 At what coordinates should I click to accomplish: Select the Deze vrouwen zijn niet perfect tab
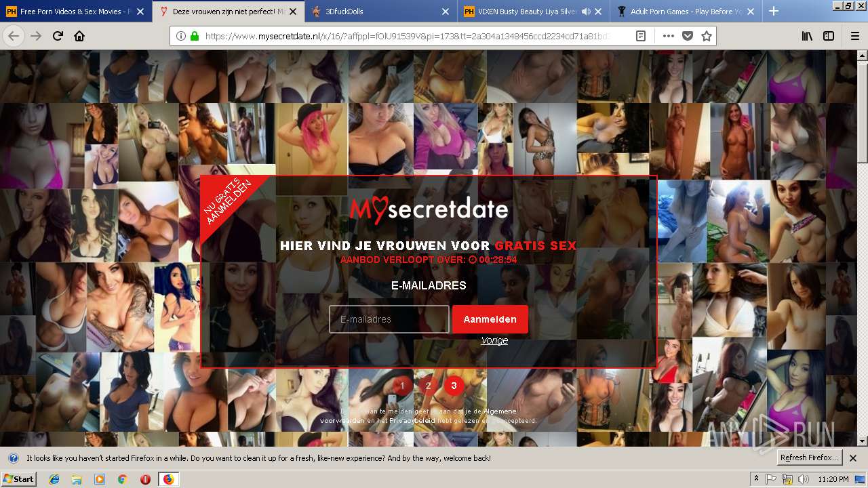click(229, 12)
